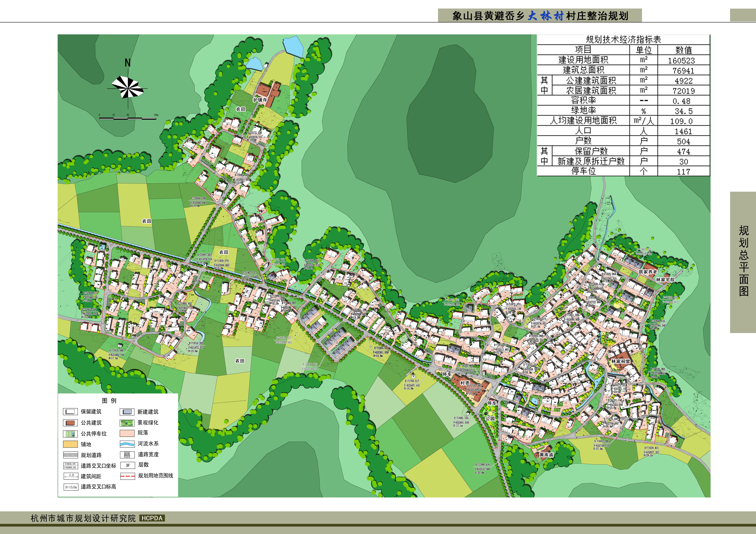Click the 林家祠堂 map label
The image size is (756, 534).
coord(621,361)
